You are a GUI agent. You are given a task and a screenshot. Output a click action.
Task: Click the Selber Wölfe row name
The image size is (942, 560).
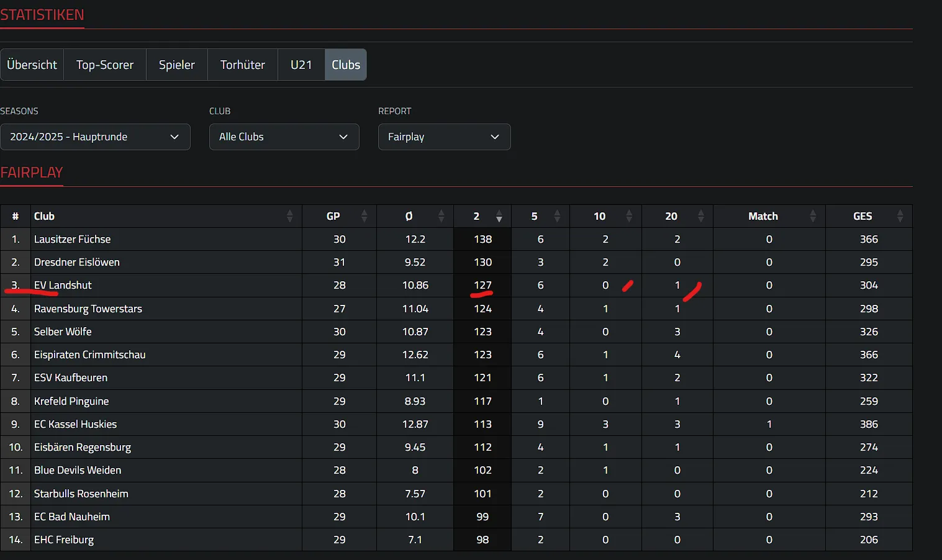point(63,332)
